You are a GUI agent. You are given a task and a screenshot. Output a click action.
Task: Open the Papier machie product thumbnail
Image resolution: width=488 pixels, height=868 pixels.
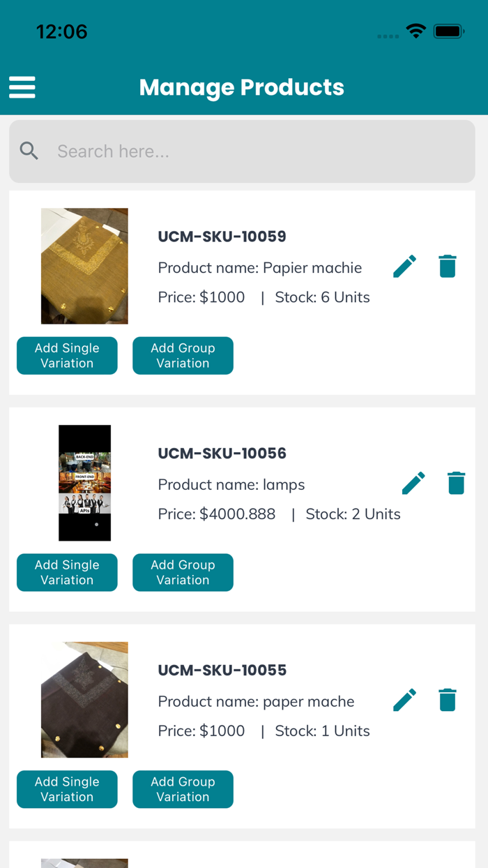84,266
